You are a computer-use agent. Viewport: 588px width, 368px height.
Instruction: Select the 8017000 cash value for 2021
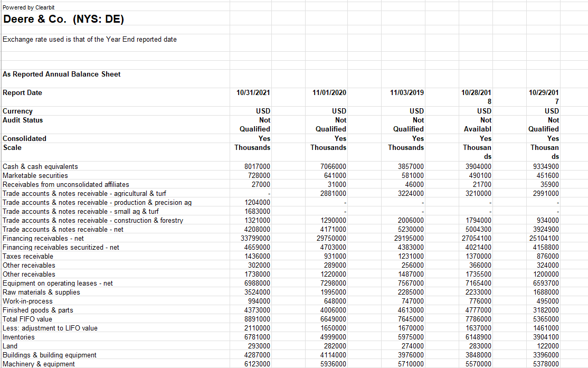(257, 166)
